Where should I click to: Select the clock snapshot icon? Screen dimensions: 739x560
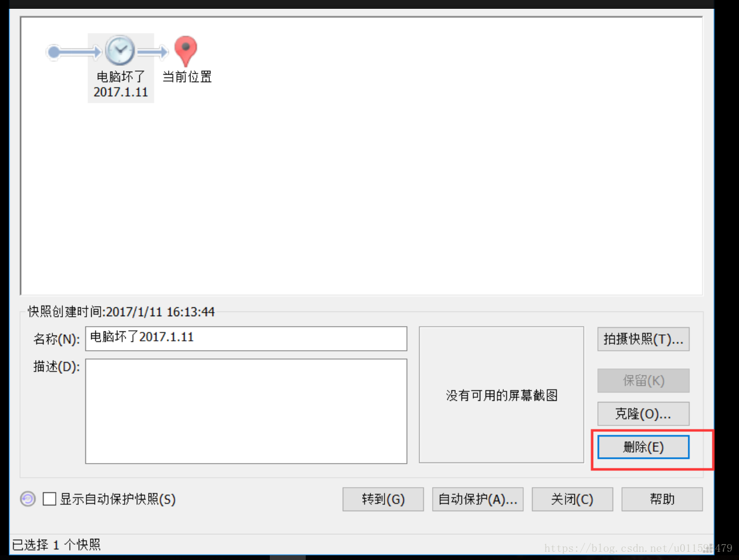tap(121, 51)
